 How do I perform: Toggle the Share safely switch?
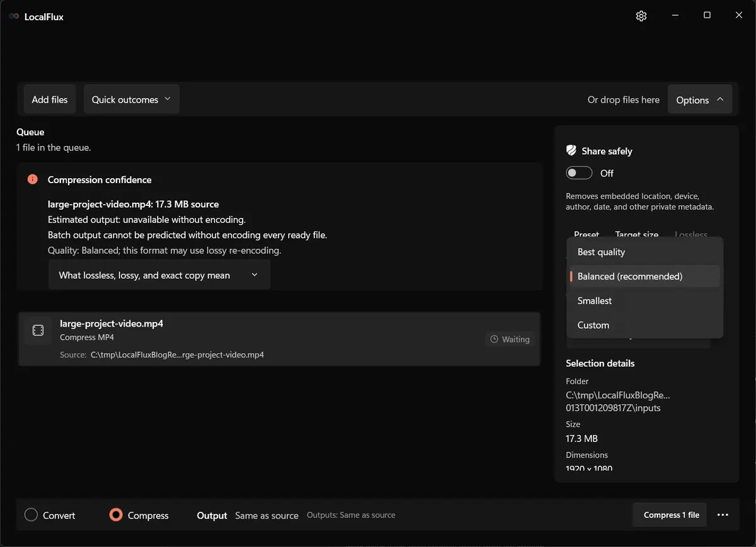pyautogui.click(x=579, y=173)
